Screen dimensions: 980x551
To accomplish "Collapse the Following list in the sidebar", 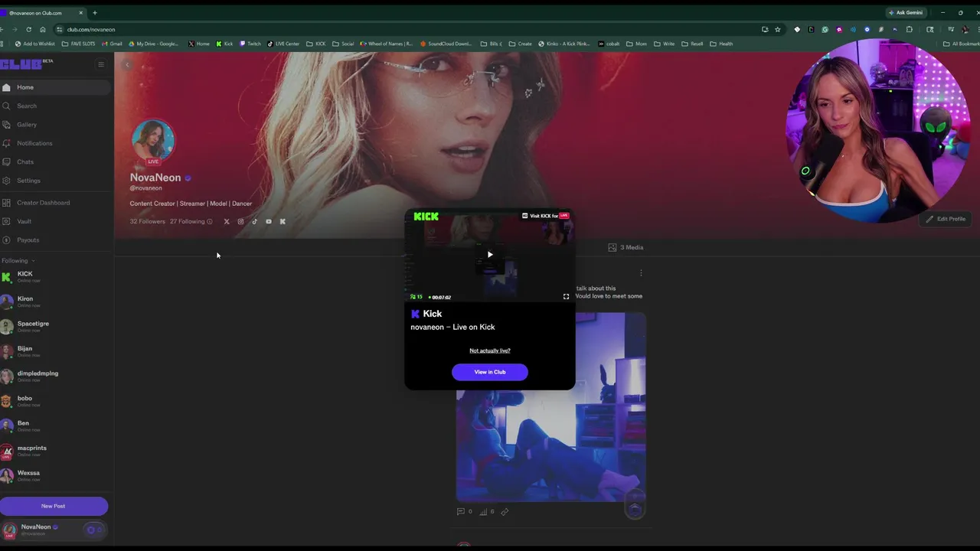I will pos(33,261).
